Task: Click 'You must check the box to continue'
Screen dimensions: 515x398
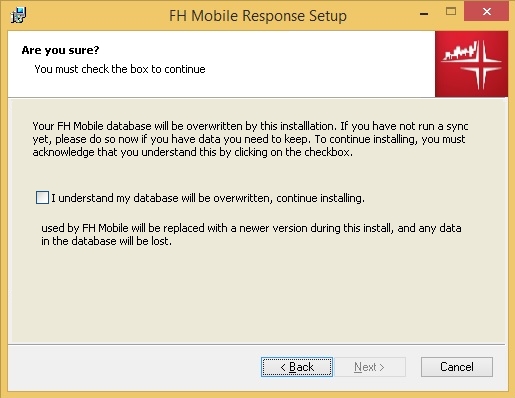Action: tap(120, 69)
